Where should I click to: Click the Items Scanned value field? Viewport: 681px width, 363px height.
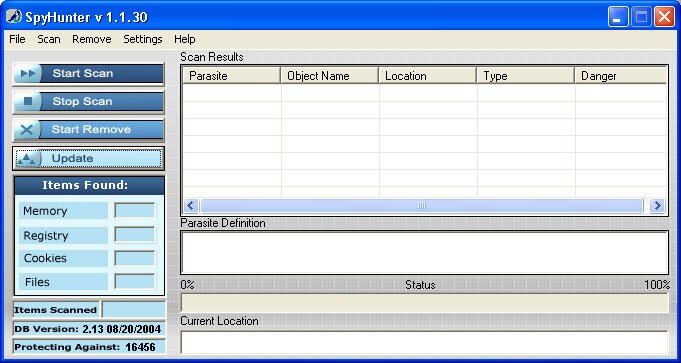point(134,310)
